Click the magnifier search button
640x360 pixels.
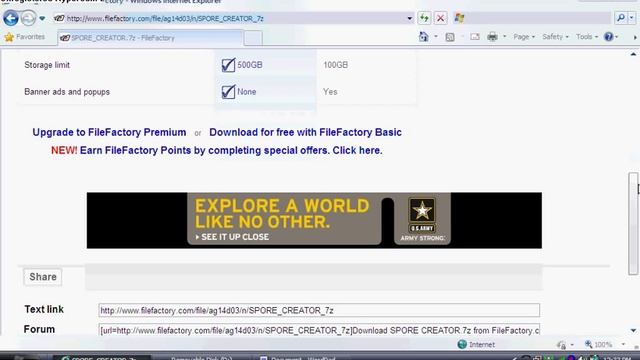point(621,18)
